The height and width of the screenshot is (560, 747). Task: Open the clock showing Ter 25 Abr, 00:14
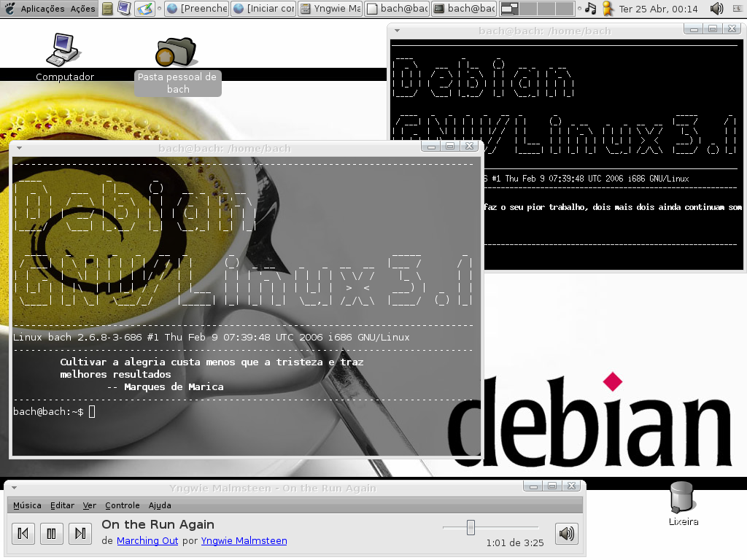point(658,9)
